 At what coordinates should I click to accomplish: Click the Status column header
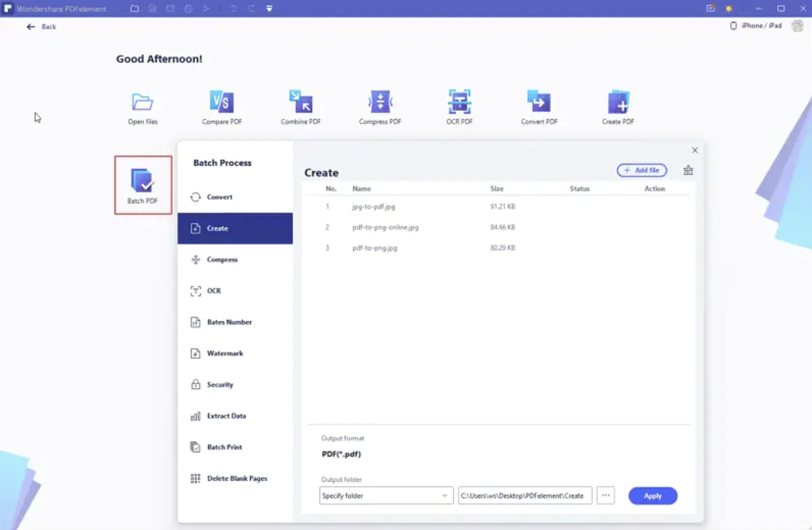(x=579, y=189)
